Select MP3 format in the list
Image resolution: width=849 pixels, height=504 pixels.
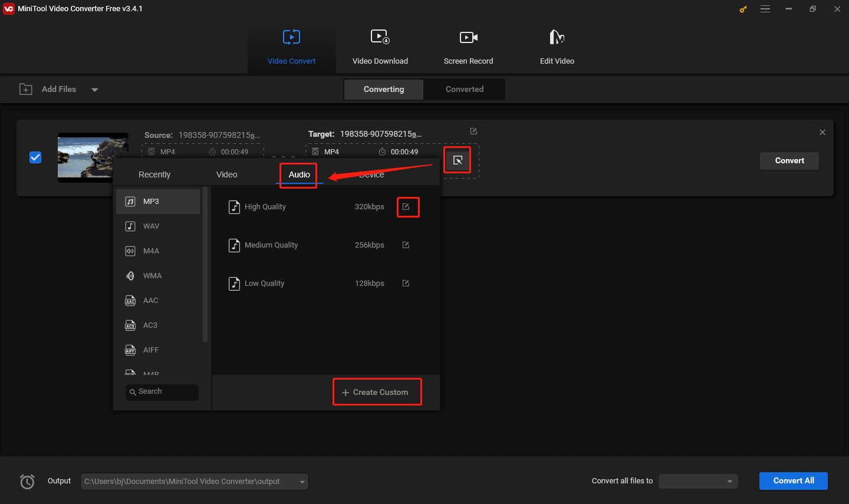(158, 202)
